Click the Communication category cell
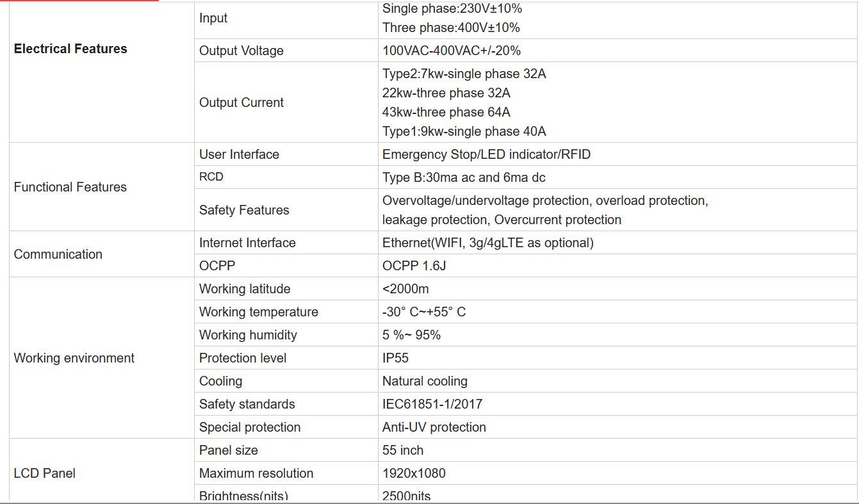The width and height of the screenshot is (859, 504). (102, 254)
